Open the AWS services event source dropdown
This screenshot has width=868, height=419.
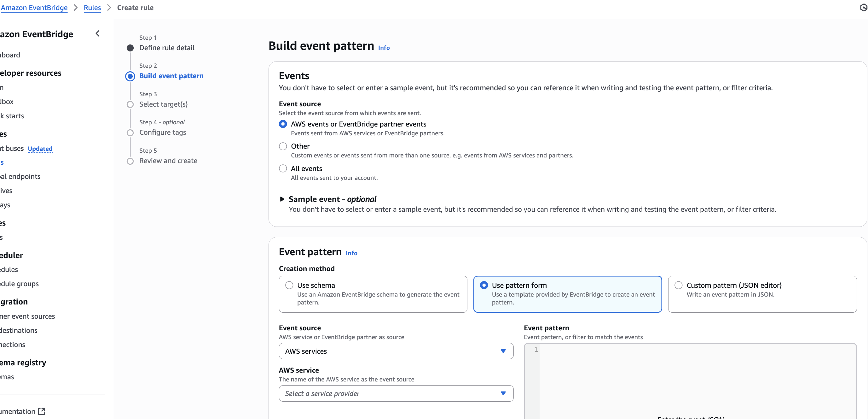(x=396, y=351)
